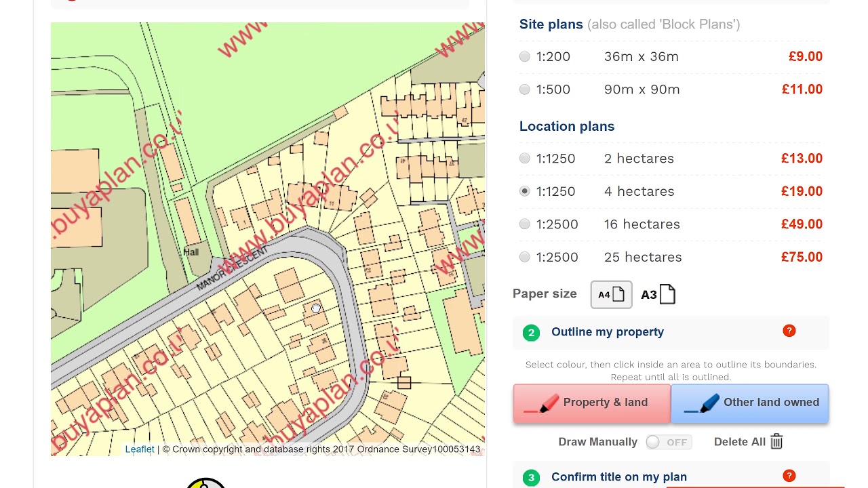Choose the 1:1250 4 hectares location plan
The height and width of the screenshot is (488, 868).
(525, 191)
